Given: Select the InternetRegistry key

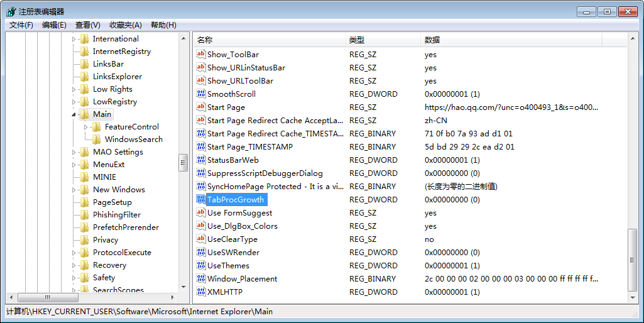Looking at the screenshot, I should (x=121, y=52).
